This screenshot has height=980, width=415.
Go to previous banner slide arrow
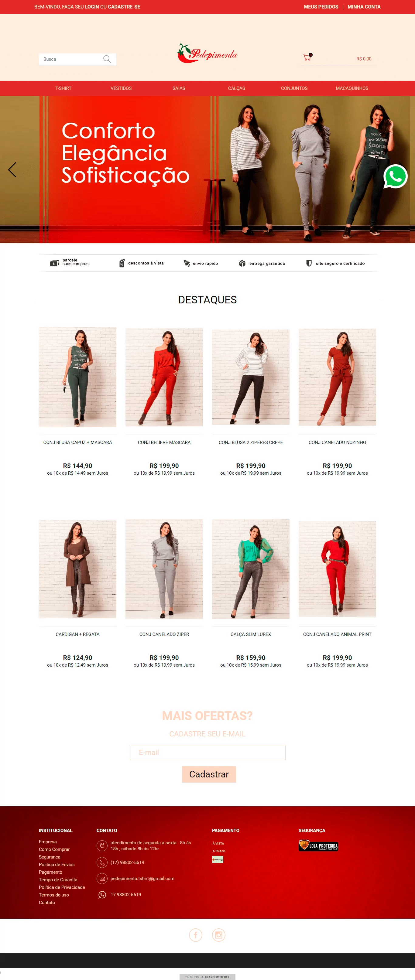[12, 170]
